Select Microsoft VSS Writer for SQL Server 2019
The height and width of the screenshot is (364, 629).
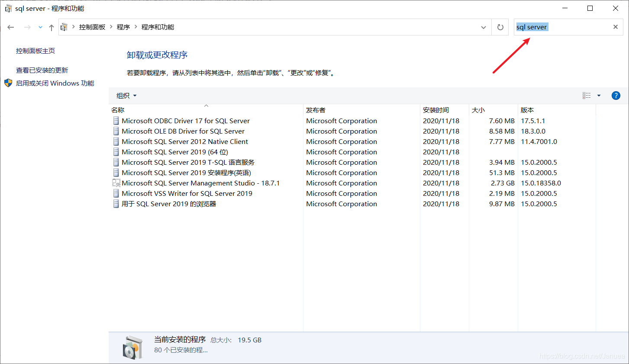coord(187,194)
